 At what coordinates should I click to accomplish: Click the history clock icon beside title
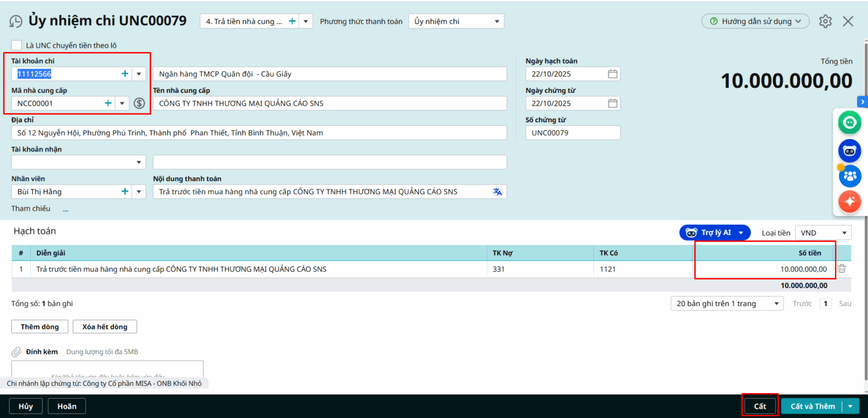pyautogui.click(x=16, y=21)
